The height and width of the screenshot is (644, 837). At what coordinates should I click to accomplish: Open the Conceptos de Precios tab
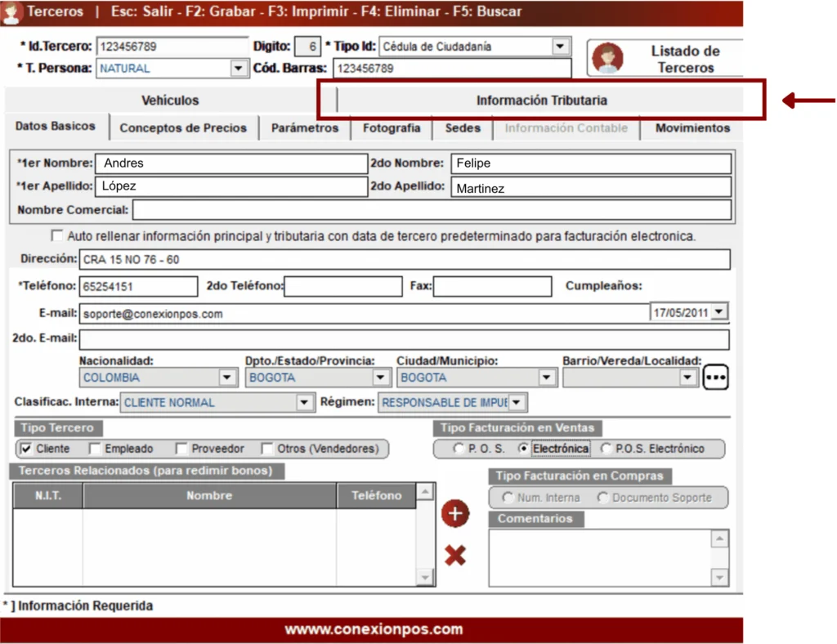coord(183,128)
